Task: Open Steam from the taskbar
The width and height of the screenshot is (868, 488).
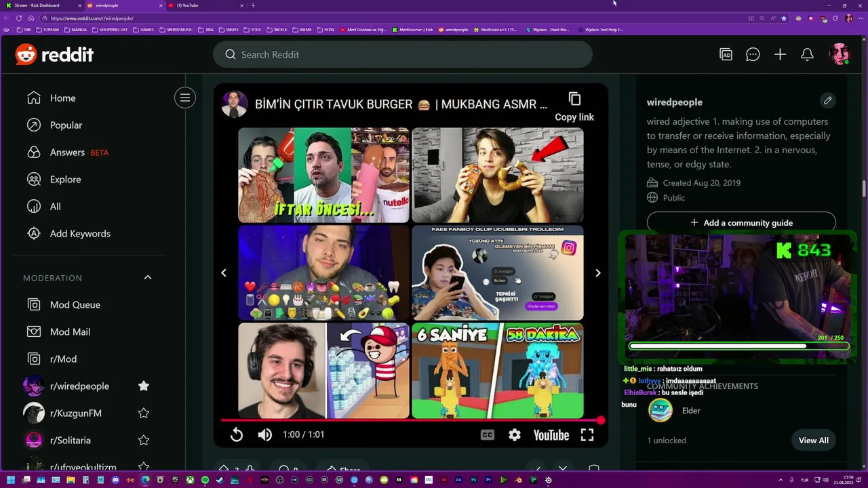Action: click(220, 480)
